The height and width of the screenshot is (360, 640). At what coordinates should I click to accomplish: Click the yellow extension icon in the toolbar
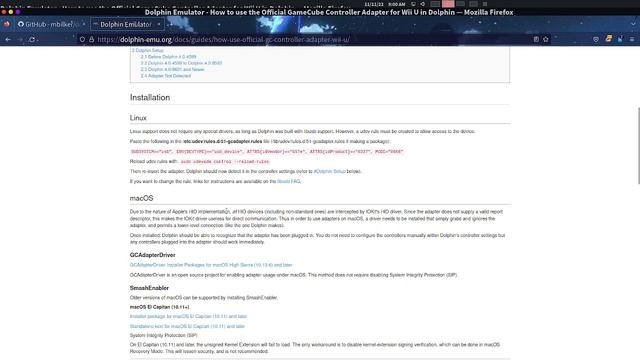tap(609, 39)
